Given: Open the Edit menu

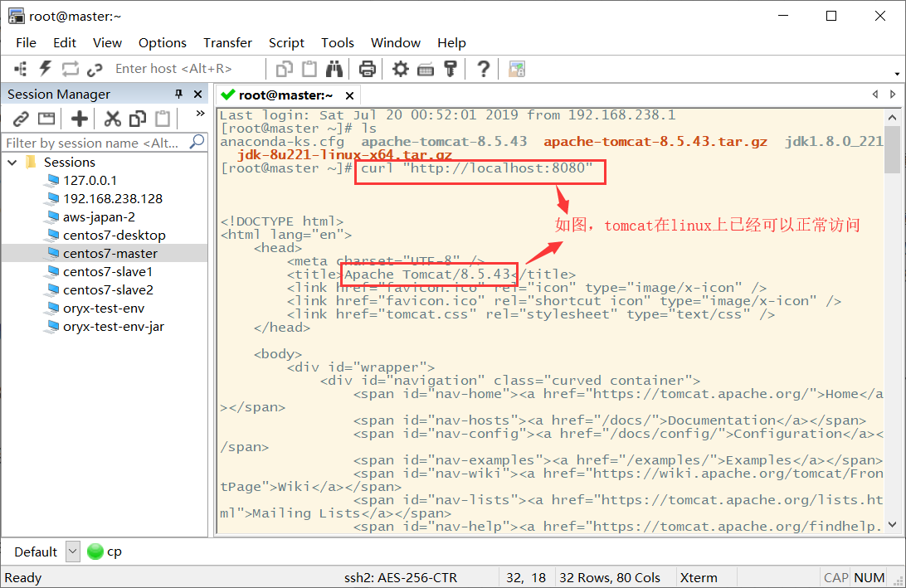Looking at the screenshot, I should tap(65, 43).
